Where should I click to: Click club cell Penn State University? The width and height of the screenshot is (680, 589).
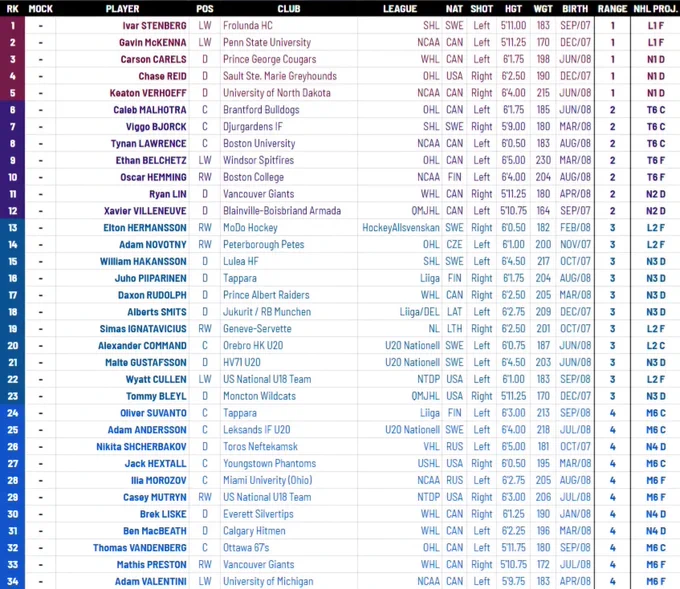[267, 43]
